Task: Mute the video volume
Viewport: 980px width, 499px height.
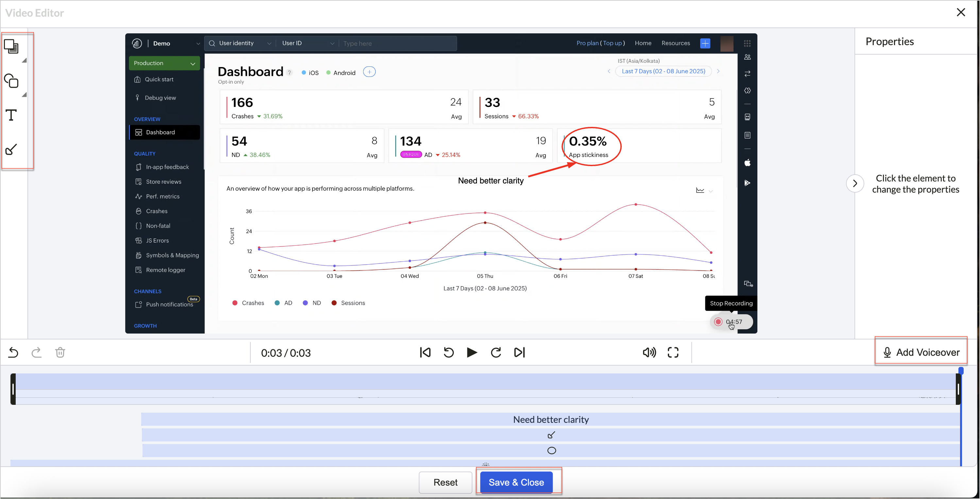Action: coord(649,352)
